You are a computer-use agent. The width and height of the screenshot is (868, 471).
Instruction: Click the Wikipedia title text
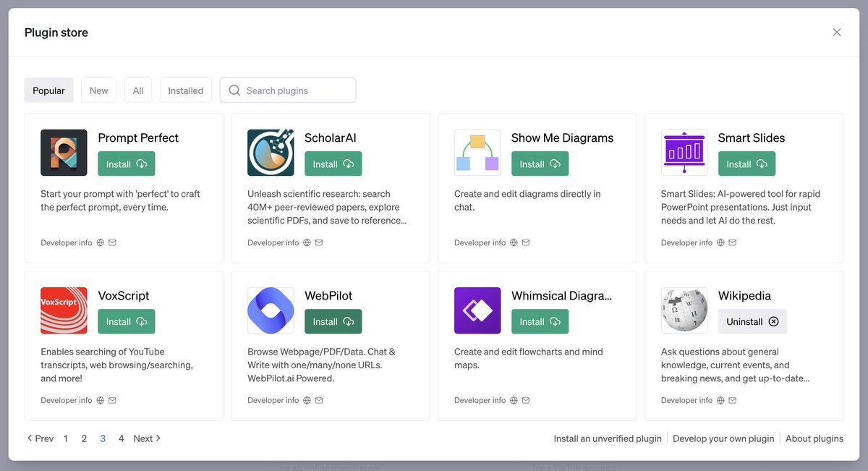[744, 296]
